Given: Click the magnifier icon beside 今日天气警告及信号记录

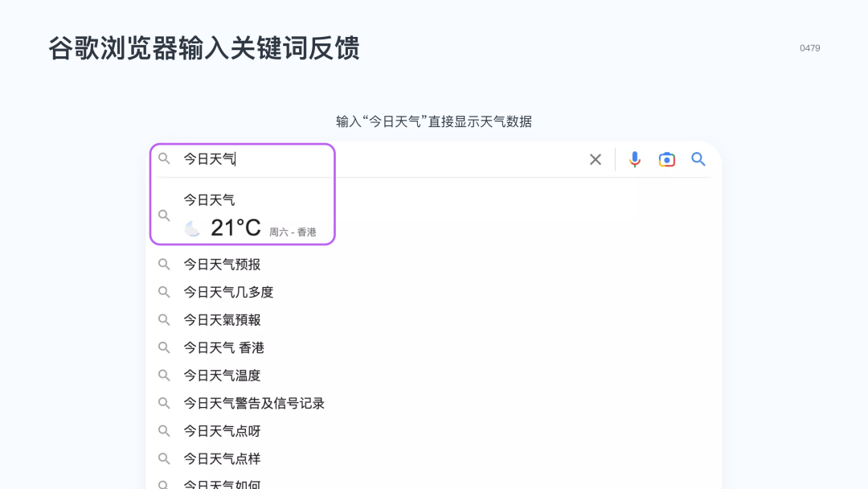Looking at the screenshot, I should 164,403.
